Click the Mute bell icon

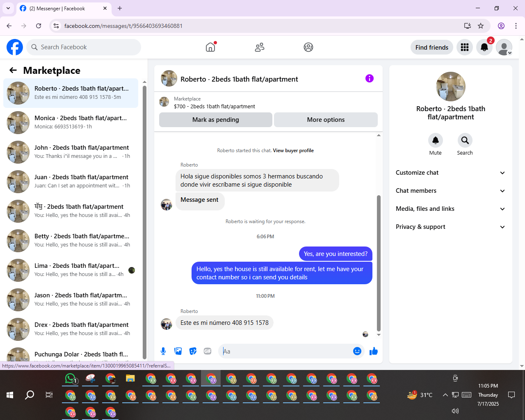click(x=436, y=140)
